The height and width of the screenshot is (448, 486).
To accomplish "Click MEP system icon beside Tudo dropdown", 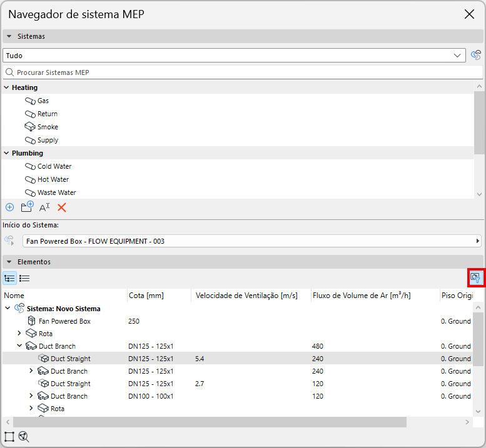I will point(476,56).
